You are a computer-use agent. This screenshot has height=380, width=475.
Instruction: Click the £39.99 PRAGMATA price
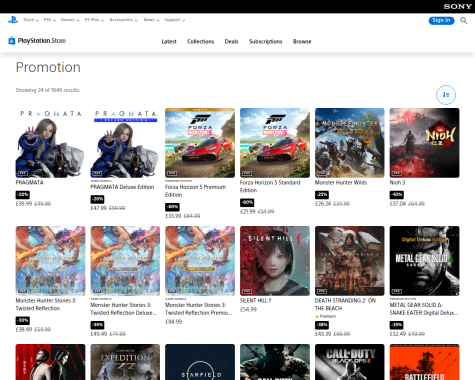click(24, 204)
